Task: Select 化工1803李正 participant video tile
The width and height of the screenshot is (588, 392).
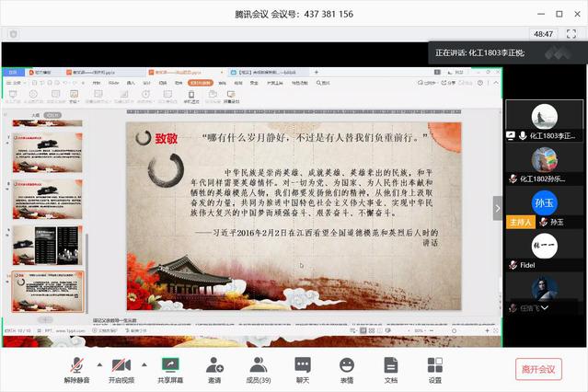Action: [x=545, y=120]
